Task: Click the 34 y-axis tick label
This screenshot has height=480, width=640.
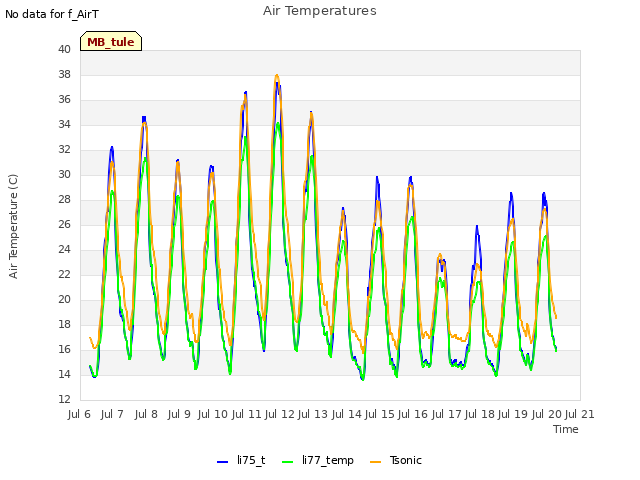Action: tap(64, 124)
